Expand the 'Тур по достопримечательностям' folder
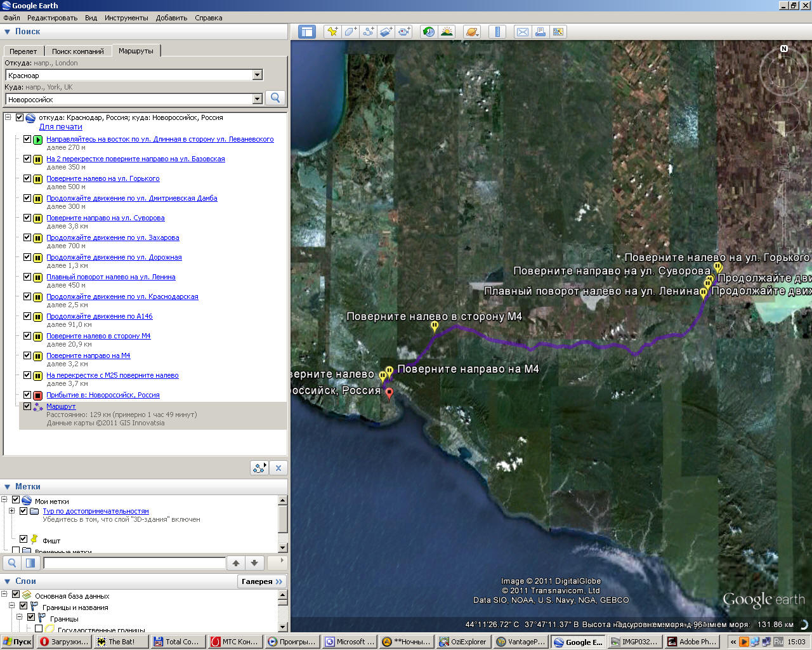This screenshot has width=812, height=650. click(x=12, y=511)
